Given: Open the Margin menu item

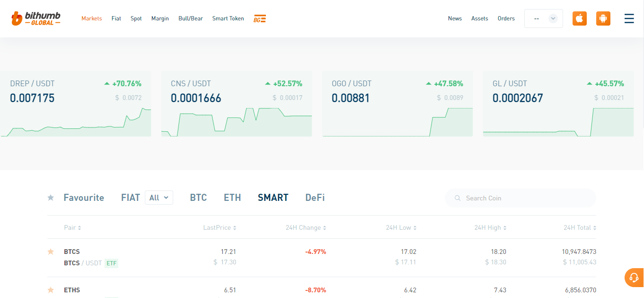Looking at the screenshot, I should tap(160, 18).
